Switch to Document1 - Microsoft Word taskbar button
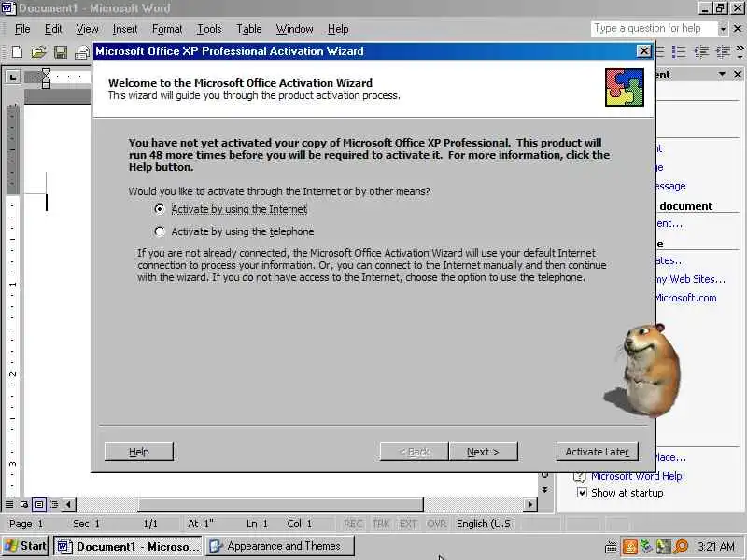Image resolution: width=747 pixels, height=560 pixels. [x=128, y=546]
